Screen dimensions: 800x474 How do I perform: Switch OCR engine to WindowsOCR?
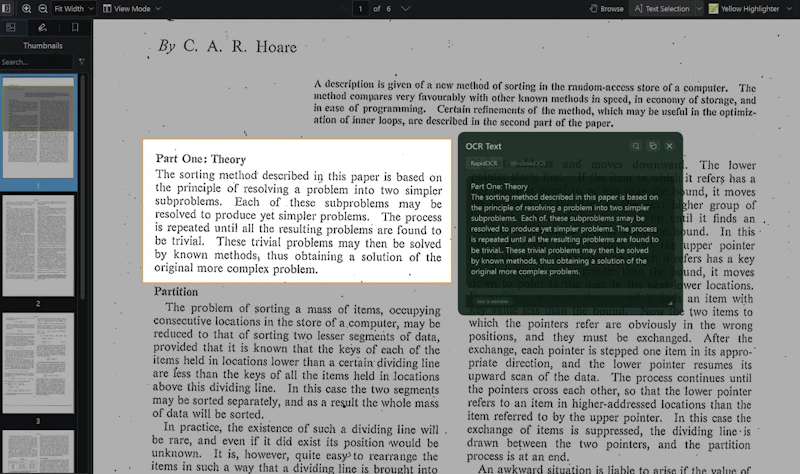click(528, 163)
